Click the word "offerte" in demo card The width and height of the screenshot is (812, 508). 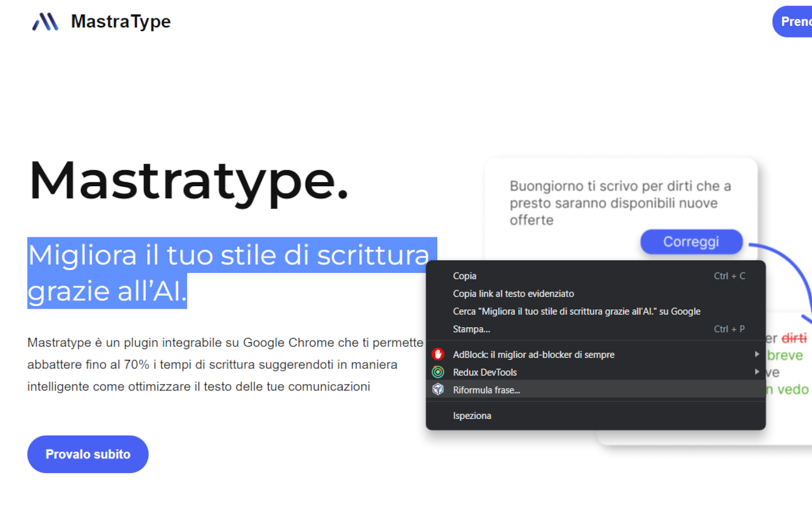click(x=532, y=220)
